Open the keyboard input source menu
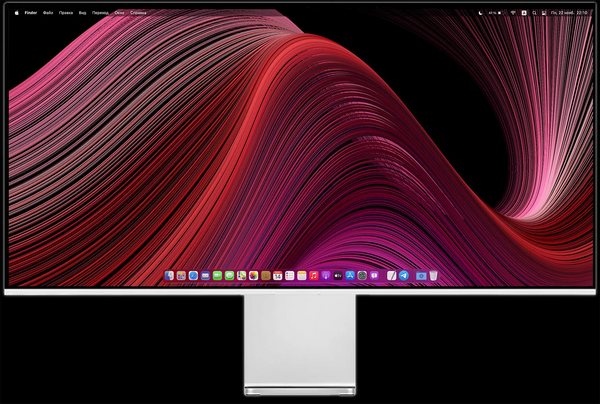Screen dimensions: 600x404 (524, 13)
